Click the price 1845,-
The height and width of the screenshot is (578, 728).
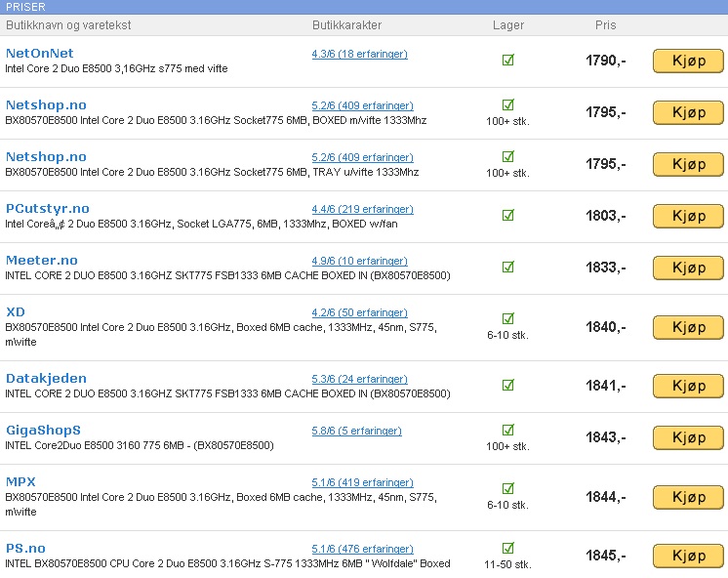click(605, 556)
